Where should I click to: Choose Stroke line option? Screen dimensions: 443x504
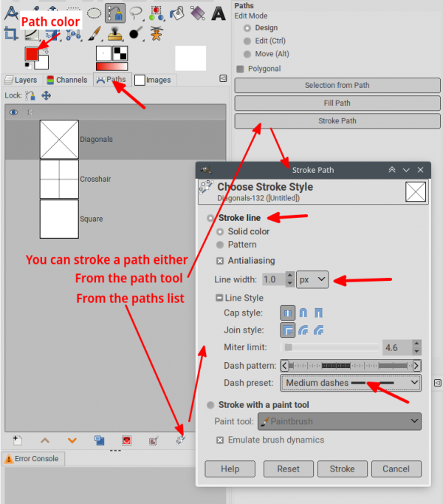pos(210,218)
